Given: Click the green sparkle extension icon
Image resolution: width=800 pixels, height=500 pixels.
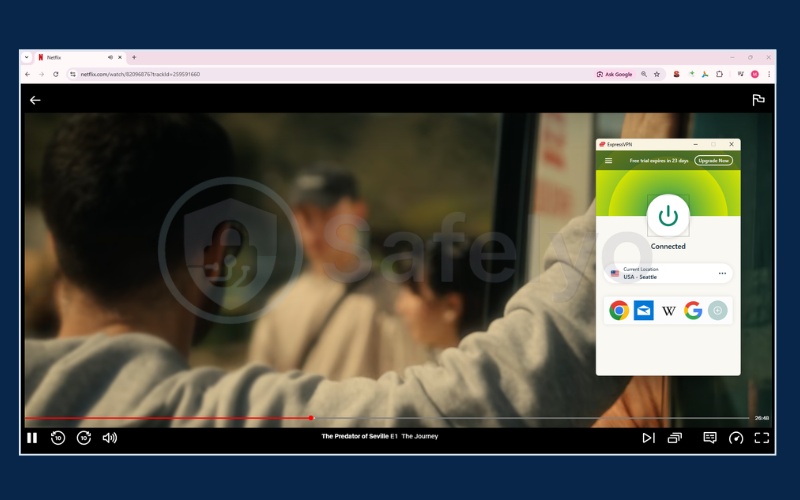Looking at the screenshot, I should tap(691, 74).
